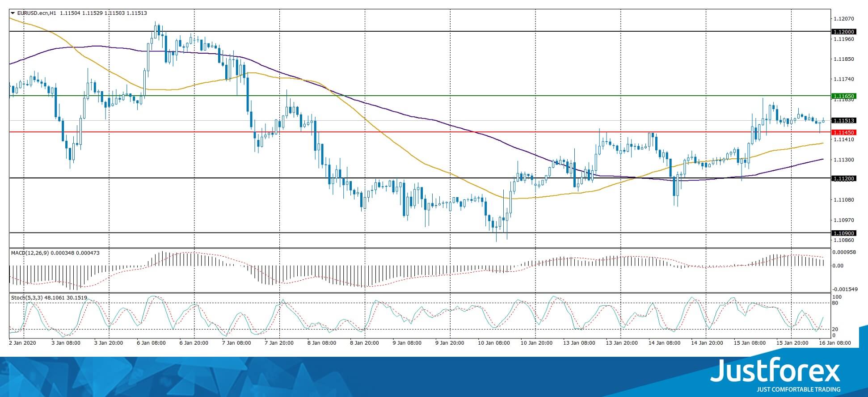Click the 10 Jan 08:00 time label
This screenshot has height=397, width=868.
coord(494,343)
